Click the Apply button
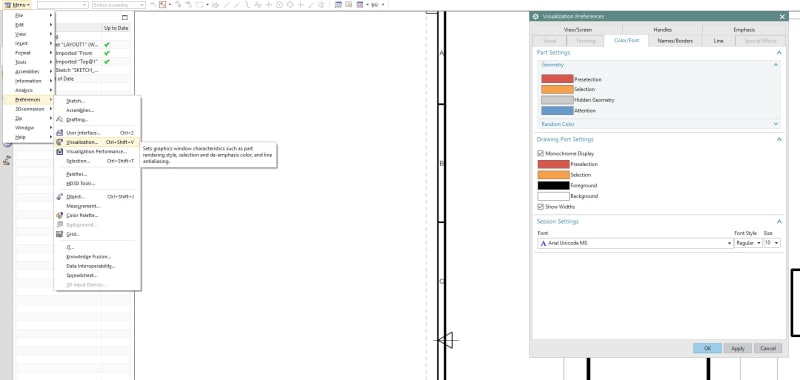 click(738, 348)
